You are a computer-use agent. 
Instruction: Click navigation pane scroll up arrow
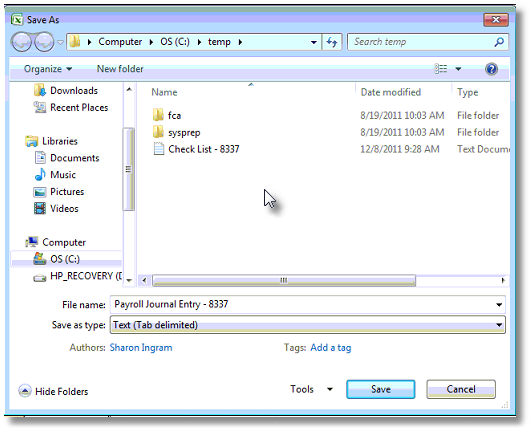[129, 89]
